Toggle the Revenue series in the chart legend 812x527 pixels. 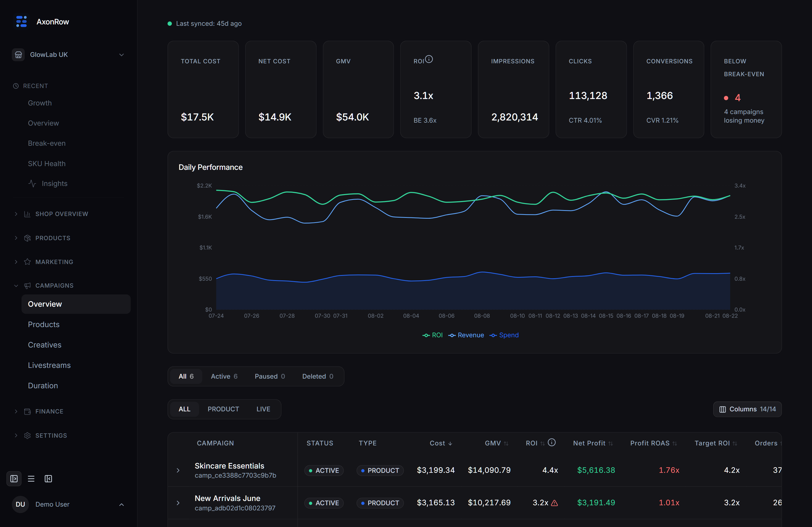tap(466, 335)
